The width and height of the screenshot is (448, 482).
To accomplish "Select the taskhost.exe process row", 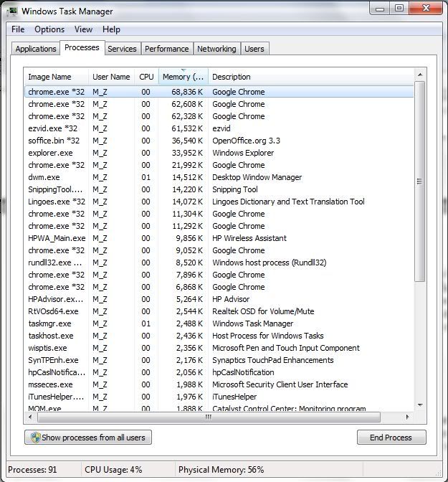I will tap(219, 336).
